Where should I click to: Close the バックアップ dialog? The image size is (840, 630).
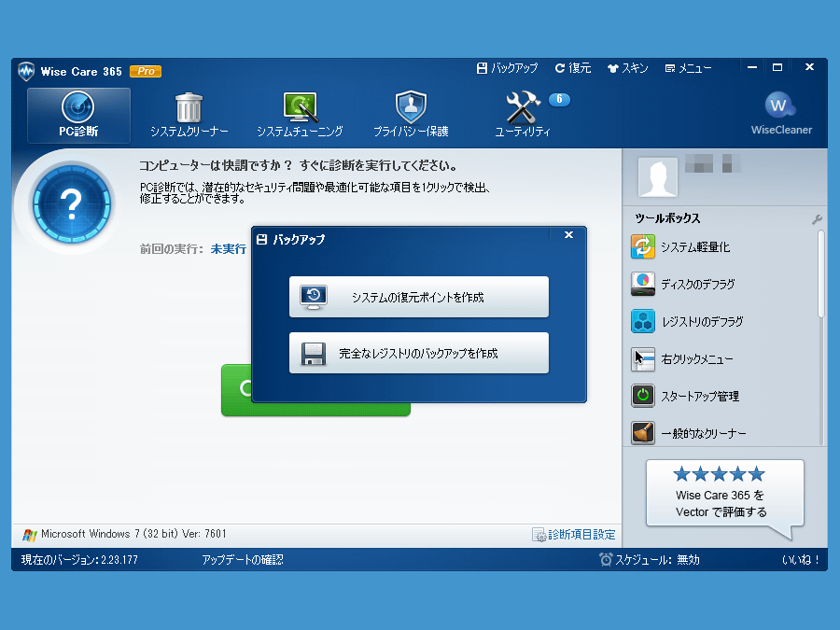pos(569,234)
